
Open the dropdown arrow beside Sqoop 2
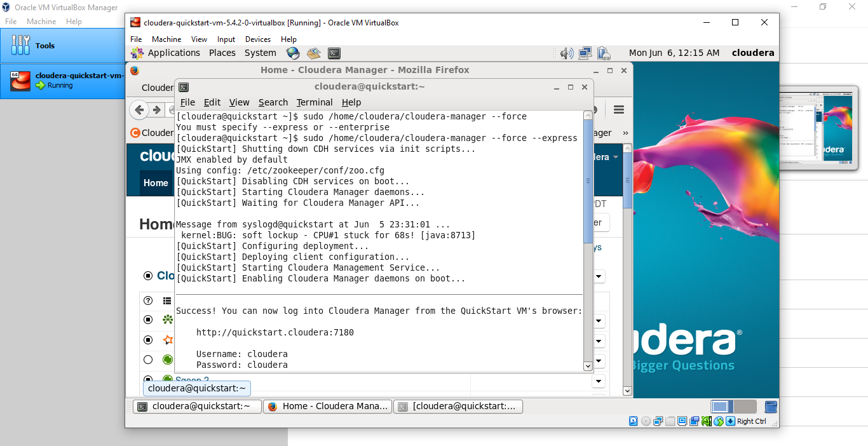598,381
